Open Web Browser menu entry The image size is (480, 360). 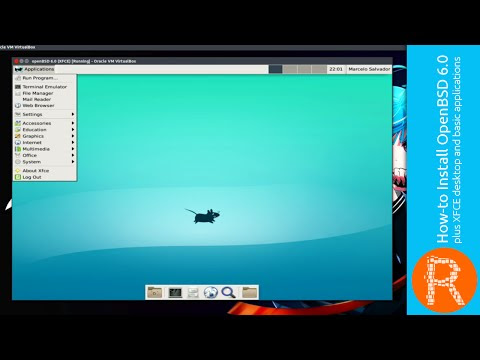tap(45, 105)
